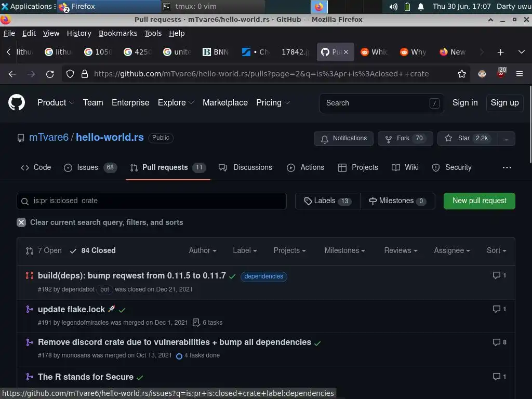Open the Bookmarks menu

118,33
